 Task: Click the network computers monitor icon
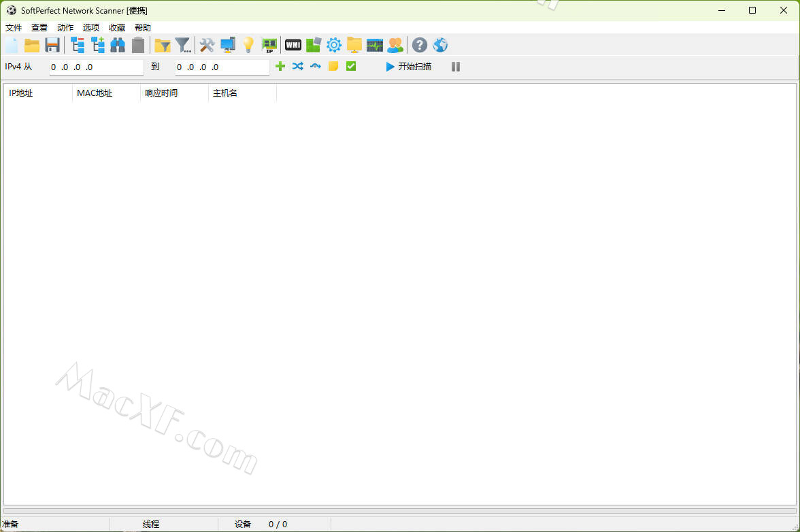click(227, 46)
